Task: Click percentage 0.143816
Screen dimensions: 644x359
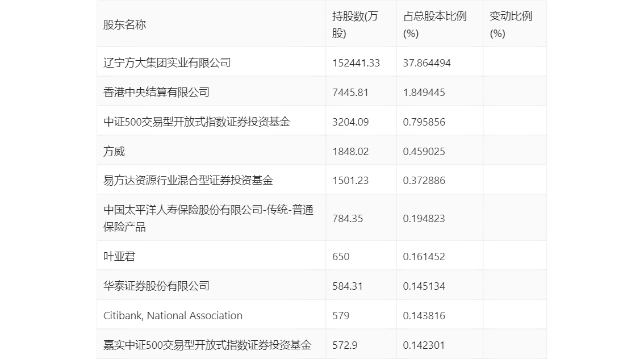Action: click(424, 316)
